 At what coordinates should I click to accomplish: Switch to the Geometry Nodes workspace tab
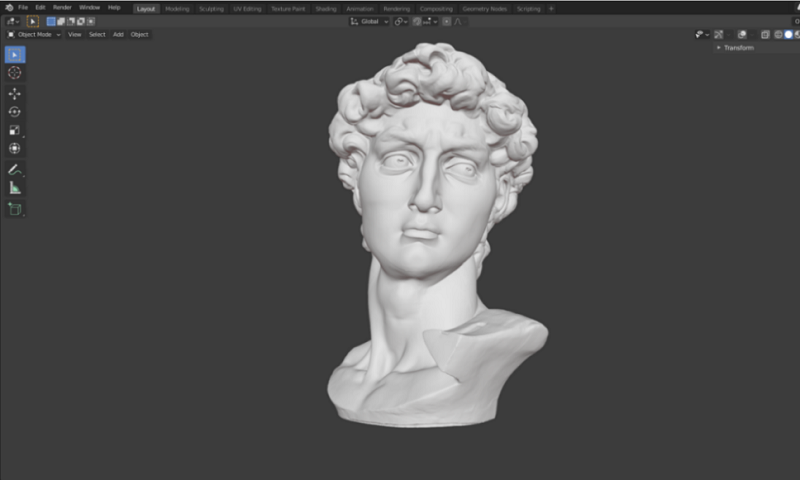click(485, 9)
